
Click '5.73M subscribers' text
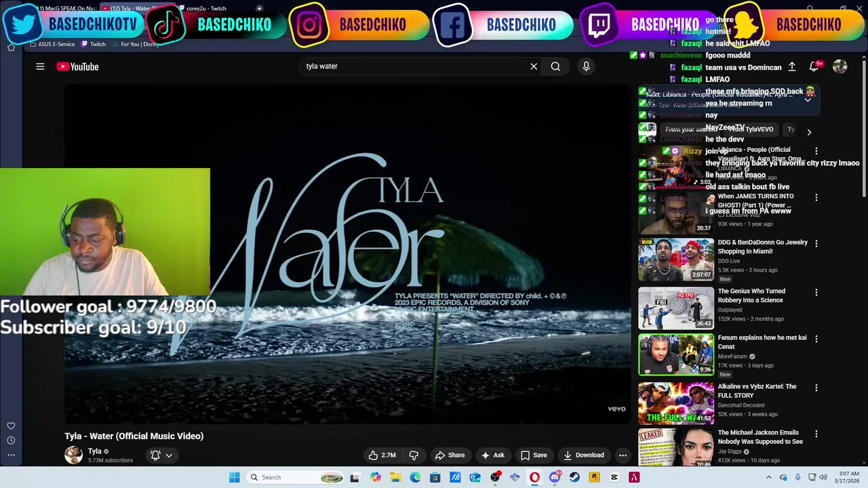(x=111, y=461)
